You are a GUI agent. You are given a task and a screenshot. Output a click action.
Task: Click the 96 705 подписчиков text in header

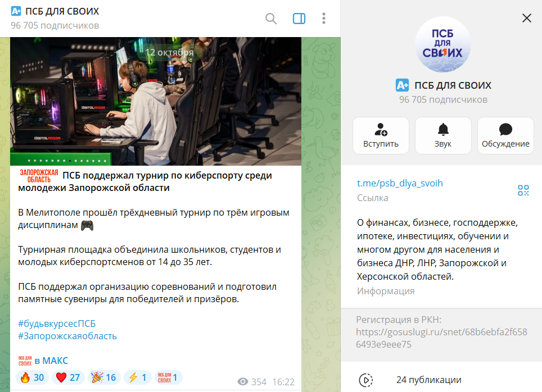pos(55,26)
